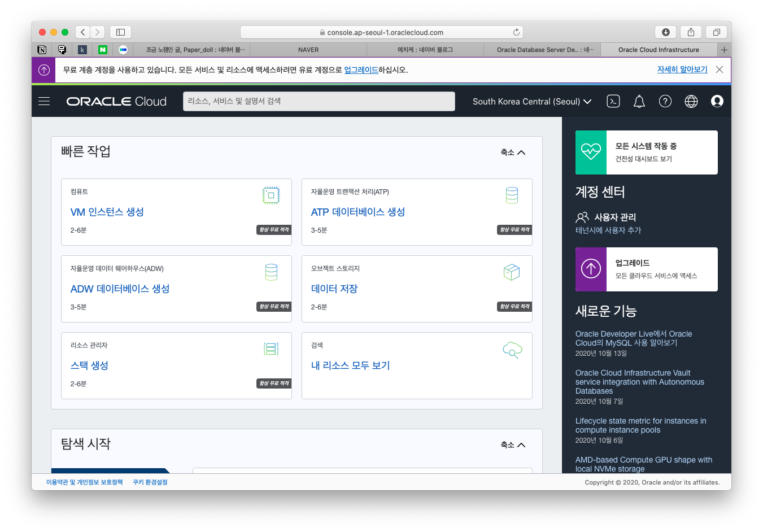Open the Safari share button

point(691,32)
